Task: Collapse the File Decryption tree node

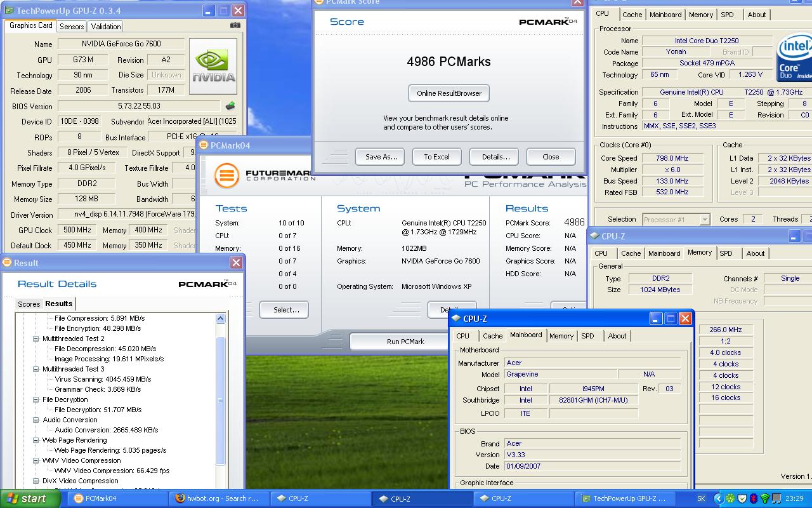Action: (36, 399)
